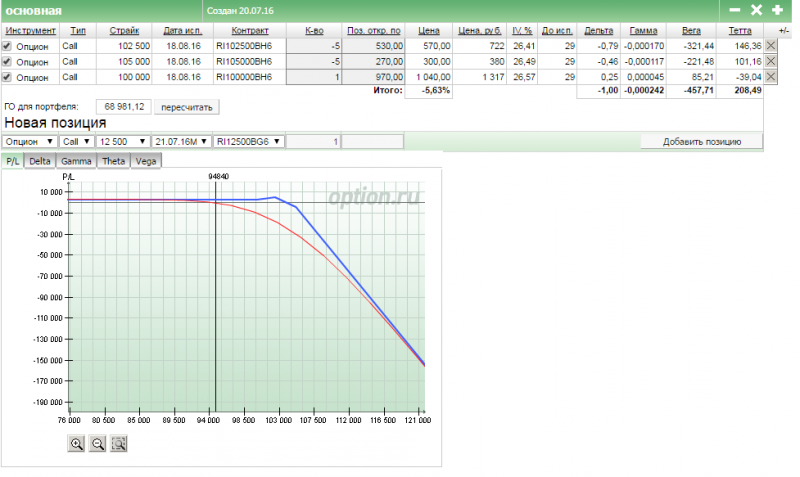800x477 pixels.
Task: Click the пересчитать button
Action: (x=187, y=107)
